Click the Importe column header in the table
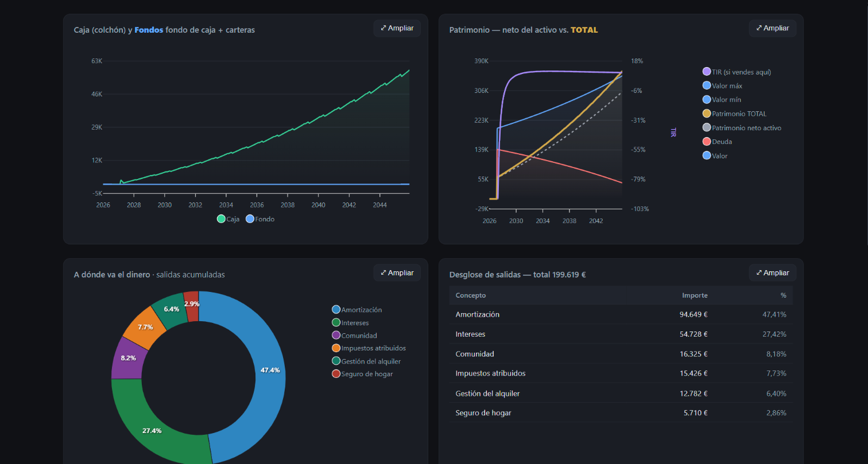The height and width of the screenshot is (464, 868). click(x=695, y=295)
